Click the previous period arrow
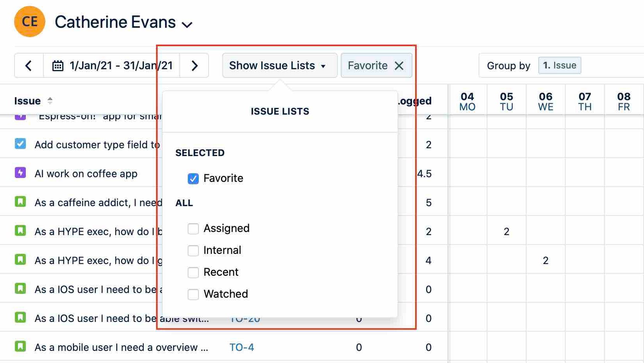644x363 pixels. click(x=28, y=65)
